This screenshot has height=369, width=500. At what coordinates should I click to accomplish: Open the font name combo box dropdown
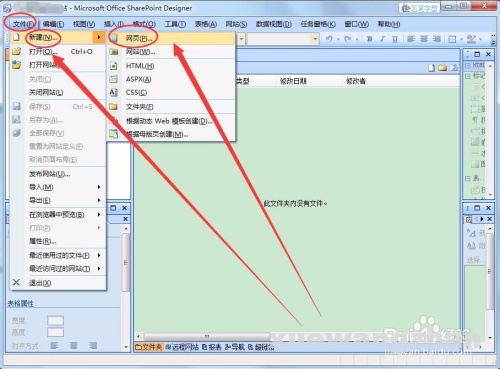click(315, 39)
